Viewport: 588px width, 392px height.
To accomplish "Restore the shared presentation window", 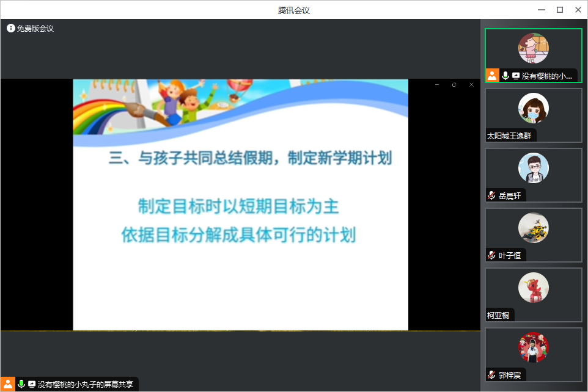I will click(454, 85).
